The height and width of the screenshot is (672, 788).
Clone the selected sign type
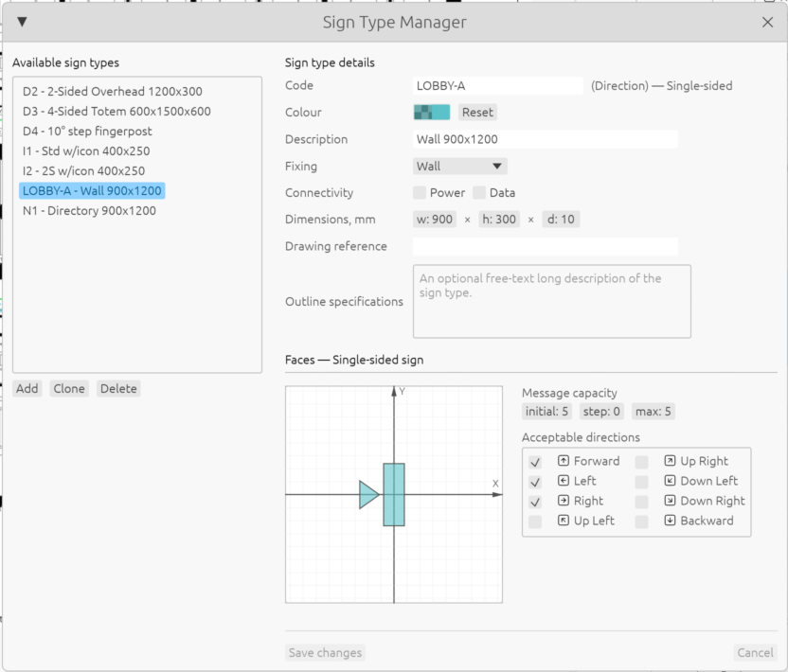69,388
